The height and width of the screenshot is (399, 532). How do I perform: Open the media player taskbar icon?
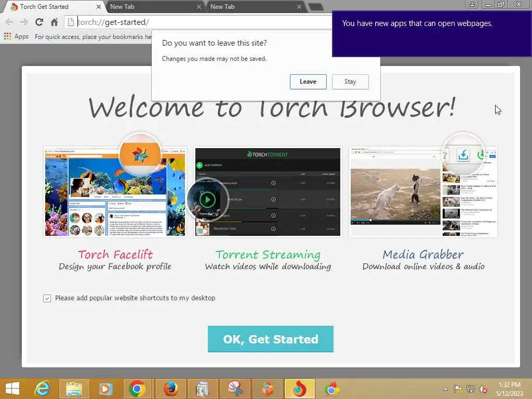click(105, 389)
